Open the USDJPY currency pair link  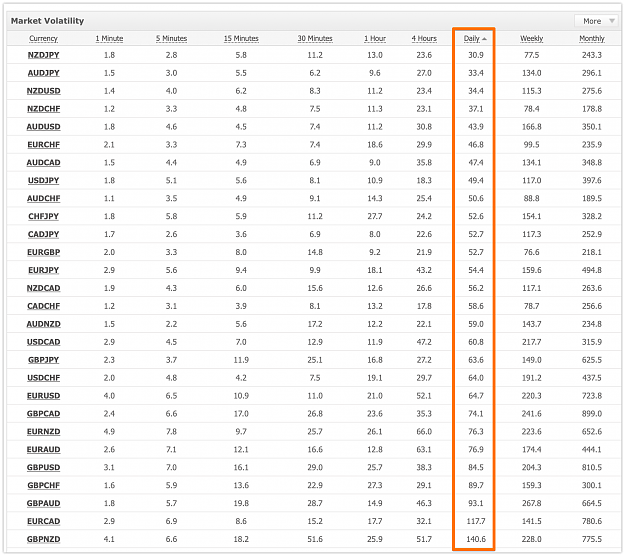click(x=43, y=181)
